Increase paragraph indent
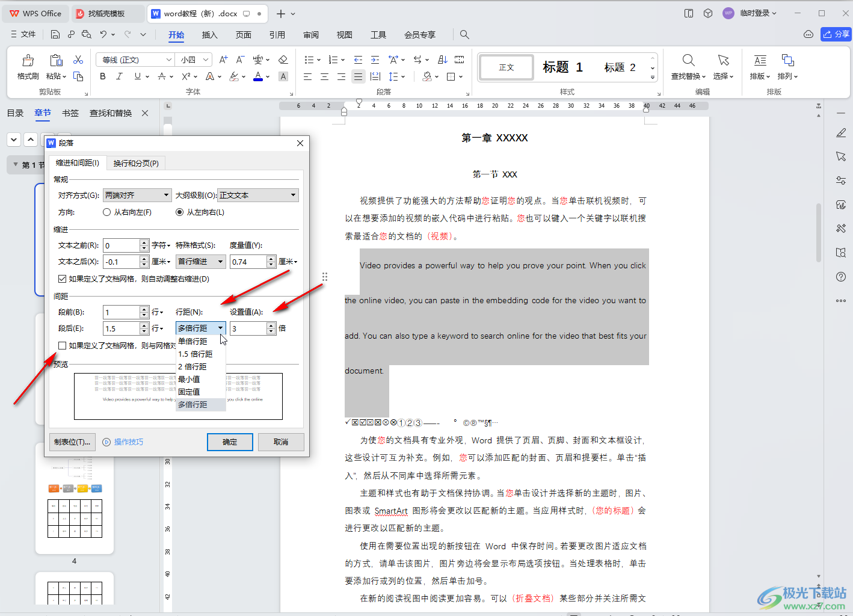The width and height of the screenshot is (853, 616). (x=375, y=60)
